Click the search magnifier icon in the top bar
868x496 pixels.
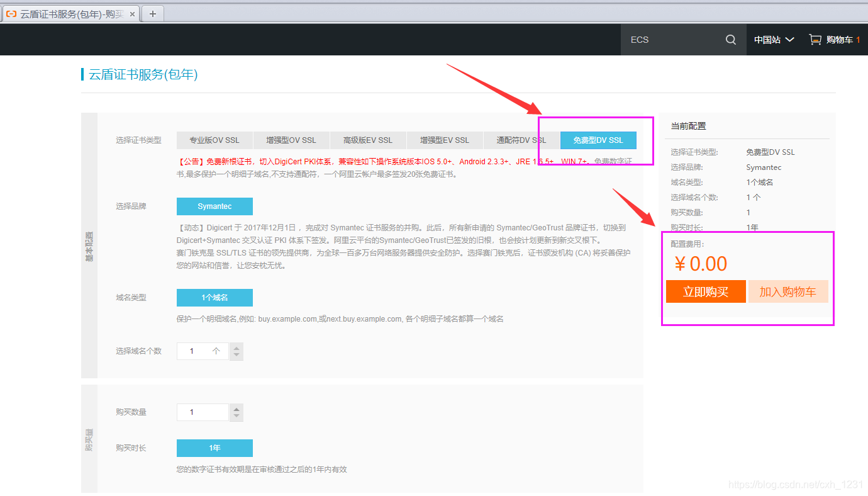click(x=730, y=39)
